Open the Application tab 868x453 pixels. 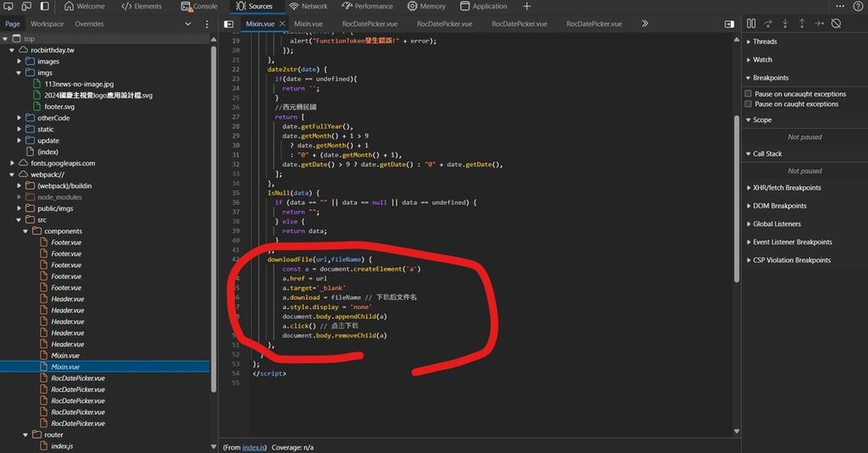click(484, 6)
